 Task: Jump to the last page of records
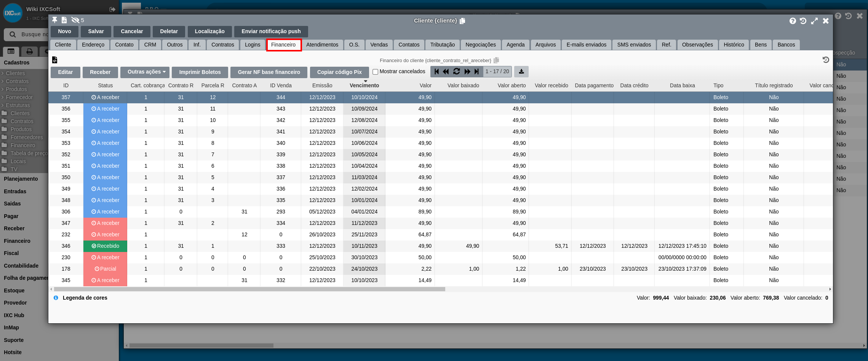click(x=476, y=72)
